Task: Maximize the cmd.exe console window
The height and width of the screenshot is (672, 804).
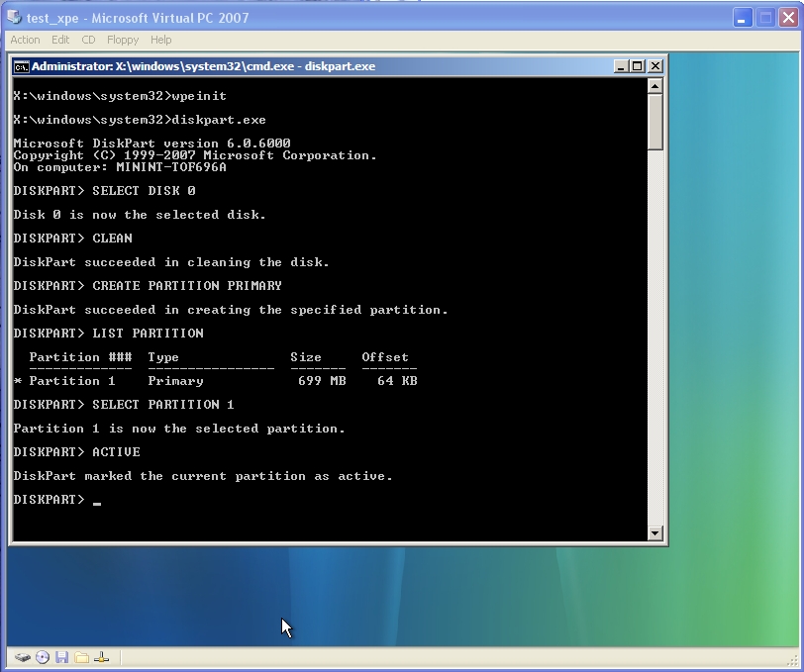Action: coord(637,66)
